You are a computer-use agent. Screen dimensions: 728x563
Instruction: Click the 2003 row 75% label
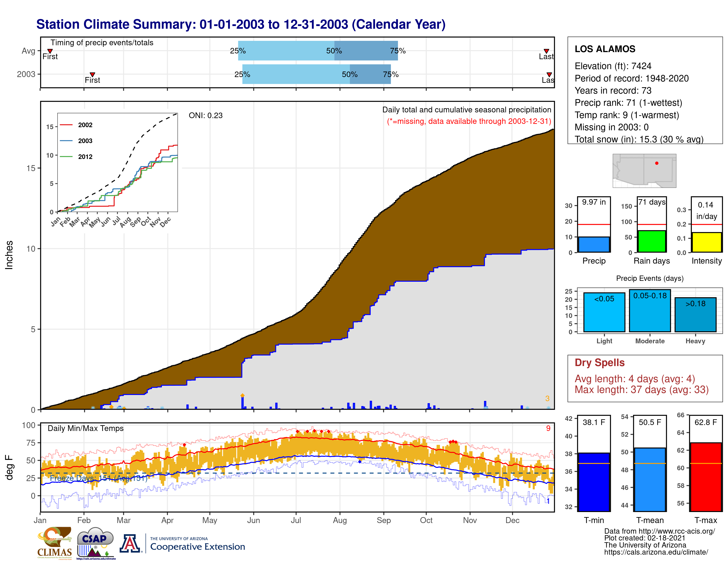[x=391, y=74]
